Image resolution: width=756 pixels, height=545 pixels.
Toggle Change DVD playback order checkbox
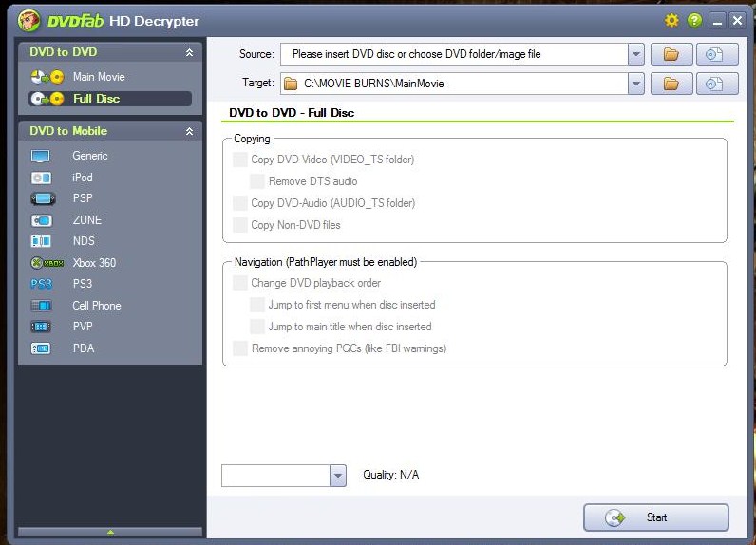tap(240, 283)
